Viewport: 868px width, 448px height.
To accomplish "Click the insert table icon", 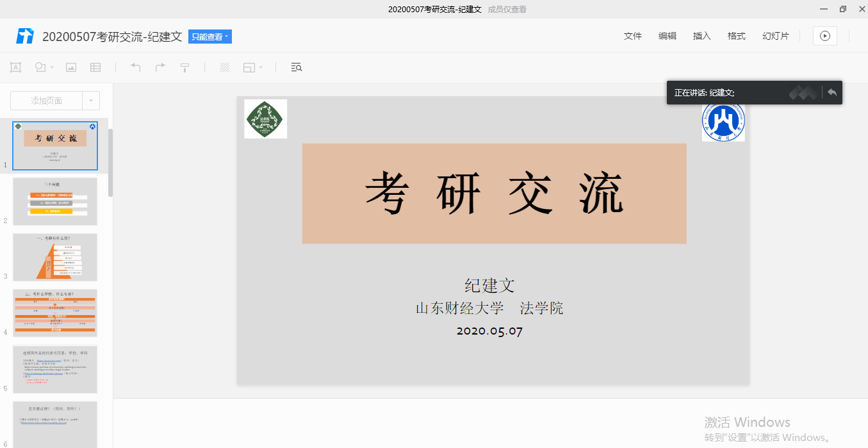I will click(95, 67).
